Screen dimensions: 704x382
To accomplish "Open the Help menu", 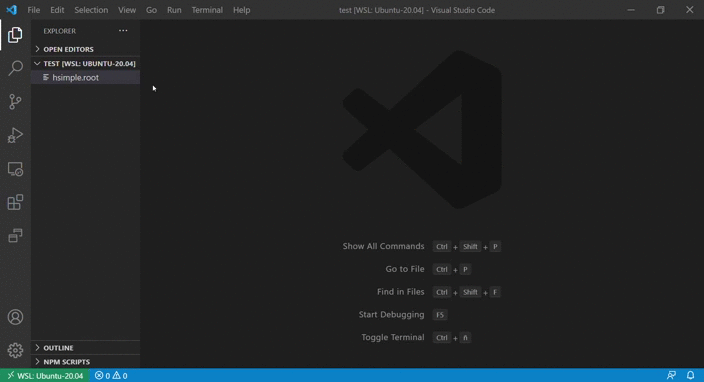I will coord(242,10).
